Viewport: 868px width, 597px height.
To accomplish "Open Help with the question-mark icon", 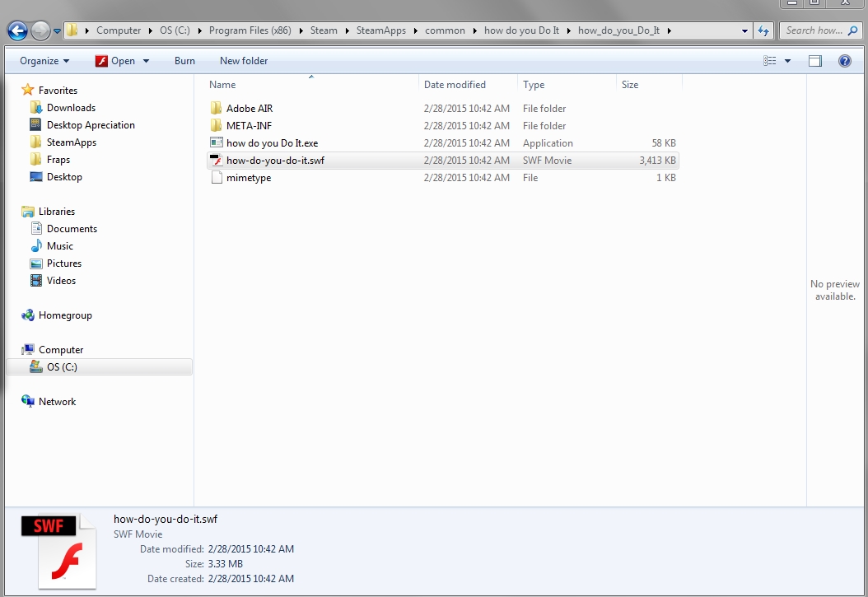I will [845, 61].
